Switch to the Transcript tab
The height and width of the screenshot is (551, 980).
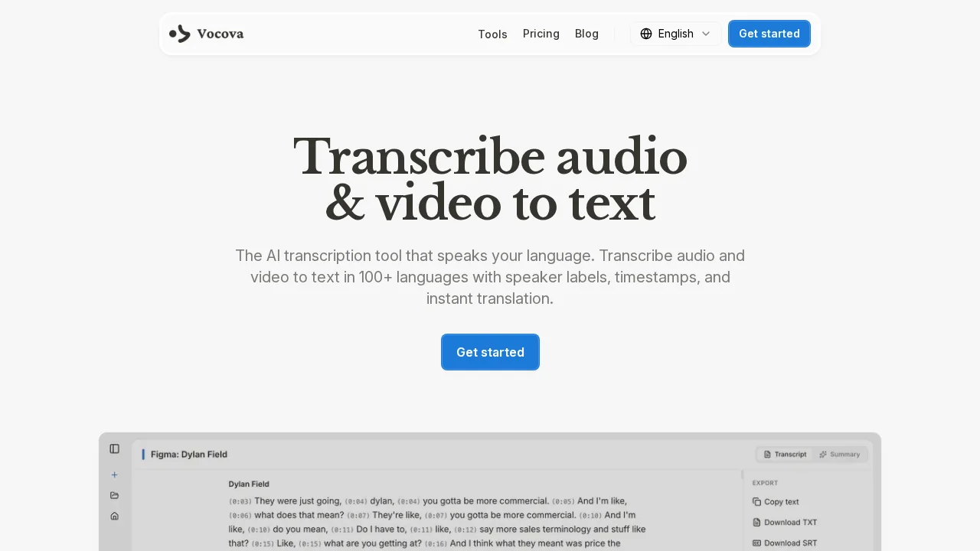coord(784,454)
